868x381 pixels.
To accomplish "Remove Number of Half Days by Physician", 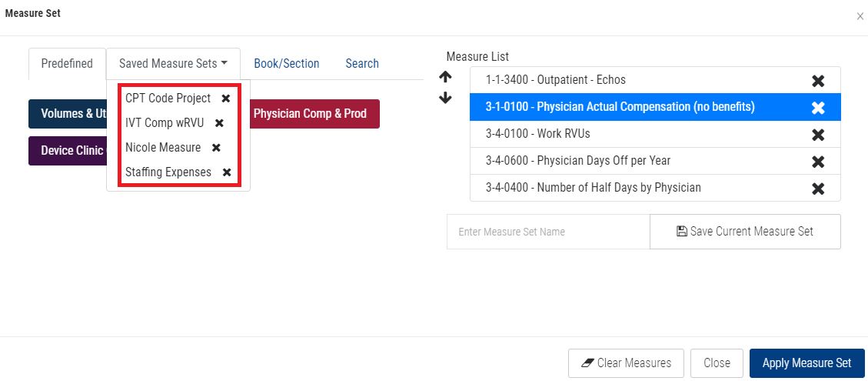I will click(x=818, y=188).
